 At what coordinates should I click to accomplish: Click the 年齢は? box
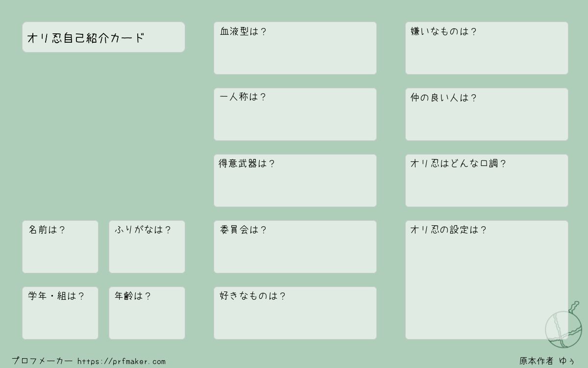[147, 313]
